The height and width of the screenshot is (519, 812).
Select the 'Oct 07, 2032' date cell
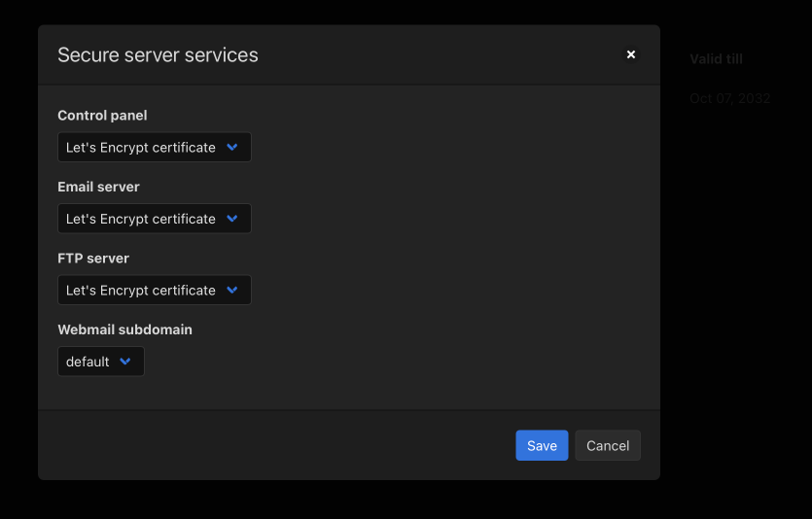pyautogui.click(x=729, y=99)
